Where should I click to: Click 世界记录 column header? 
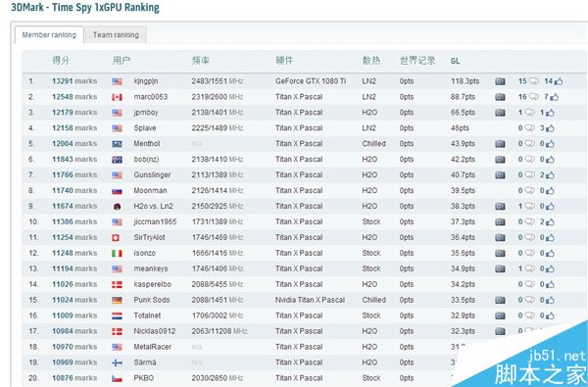417,61
